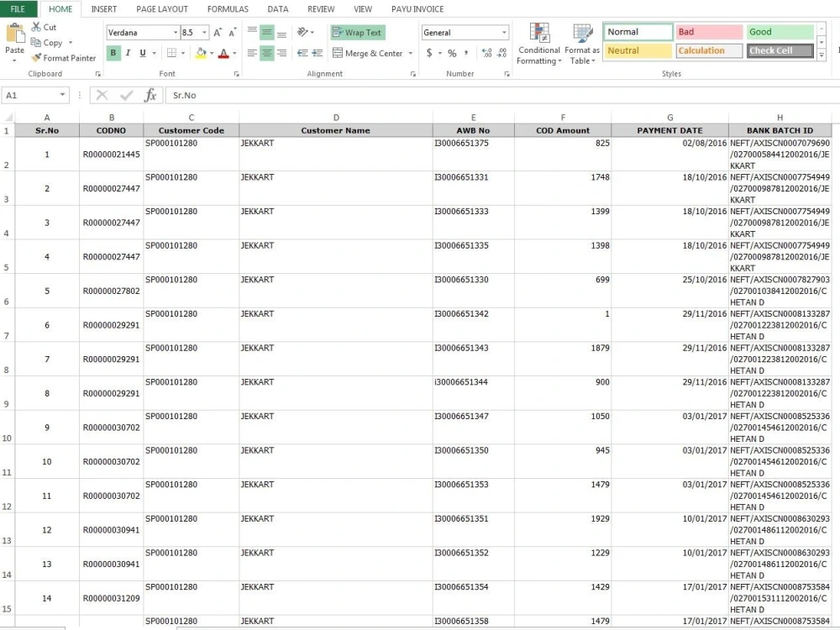The width and height of the screenshot is (840, 630).
Task: Toggle Bold formatting
Action: pos(113,52)
